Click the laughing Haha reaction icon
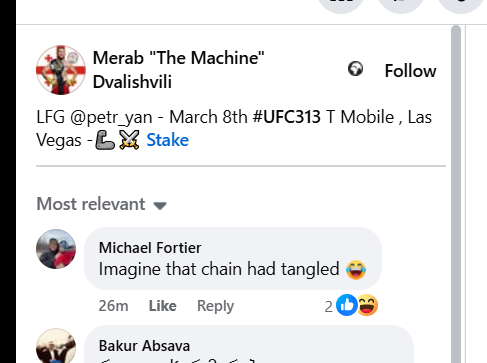Image resolution: width=487 pixels, height=363 pixels. click(x=367, y=305)
